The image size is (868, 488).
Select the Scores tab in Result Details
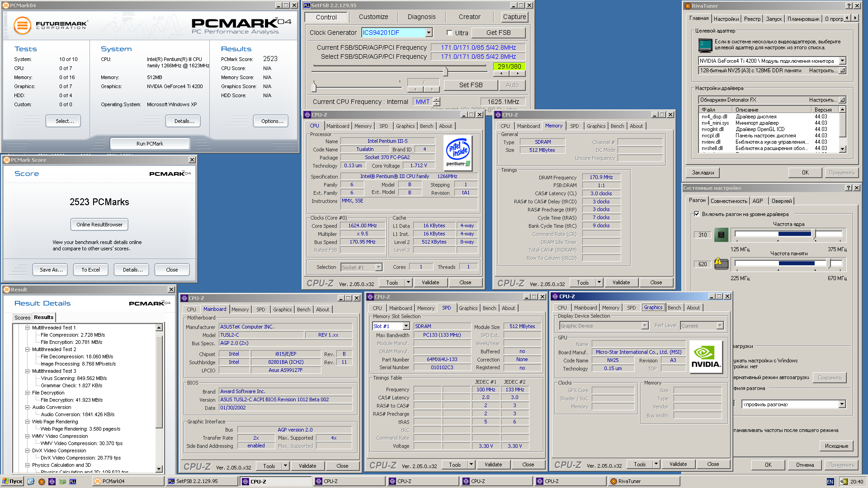click(x=22, y=318)
